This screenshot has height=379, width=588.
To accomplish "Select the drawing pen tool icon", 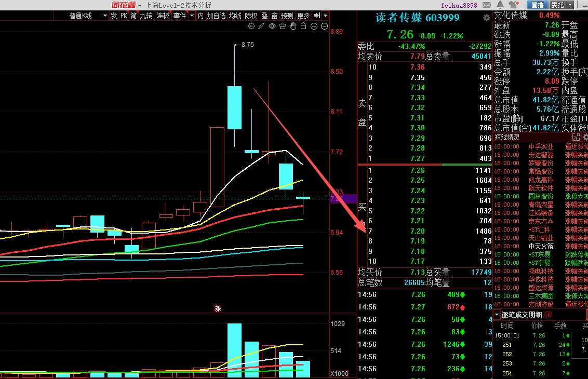I will pos(261,26).
